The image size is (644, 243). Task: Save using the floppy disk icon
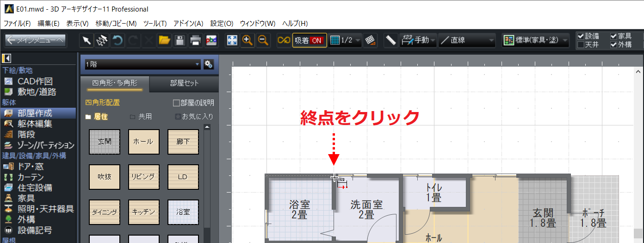coord(180,40)
